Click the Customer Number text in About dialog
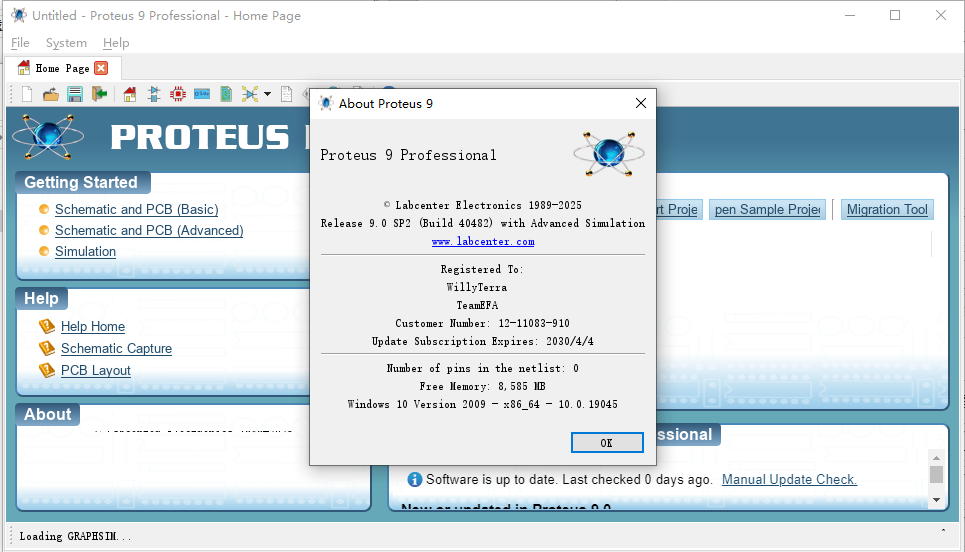 pyautogui.click(x=482, y=323)
